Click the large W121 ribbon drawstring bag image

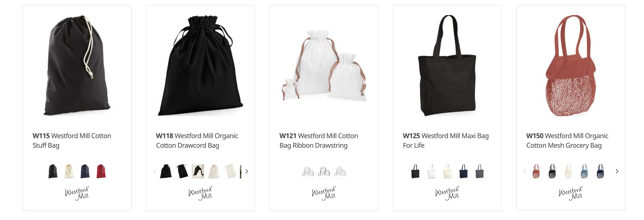point(324,65)
